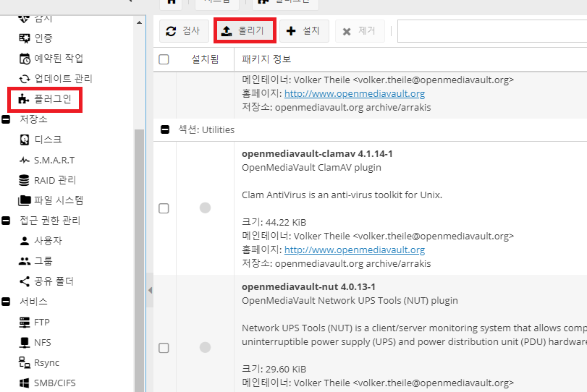587x392 pixels.
Task: Check the openmediavault-nut plugin checkbox
Action: click(x=164, y=348)
